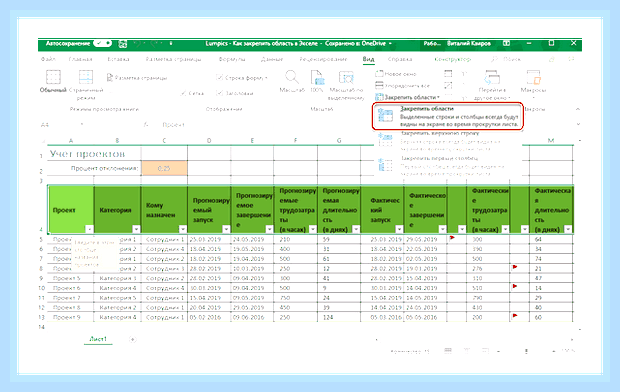Click the Save icon in the title bar
The width and height of the screenshot is (620, 392).
(123, 44)
